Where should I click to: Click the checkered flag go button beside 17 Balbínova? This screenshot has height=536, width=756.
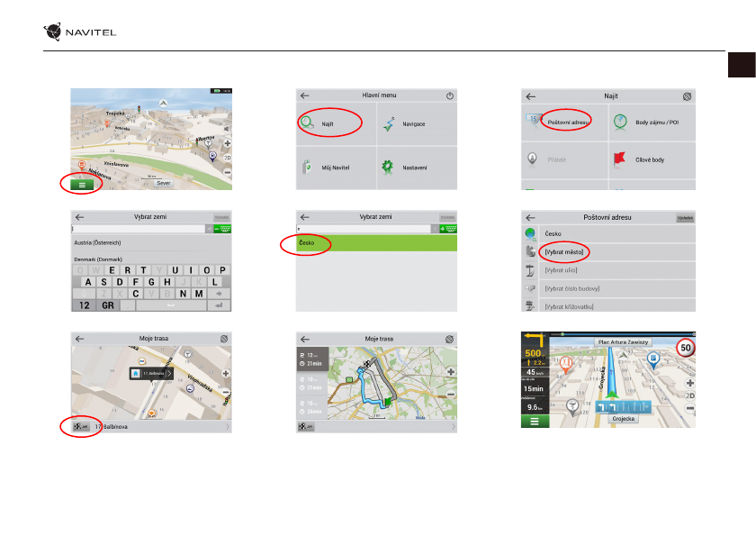[81, 425]
